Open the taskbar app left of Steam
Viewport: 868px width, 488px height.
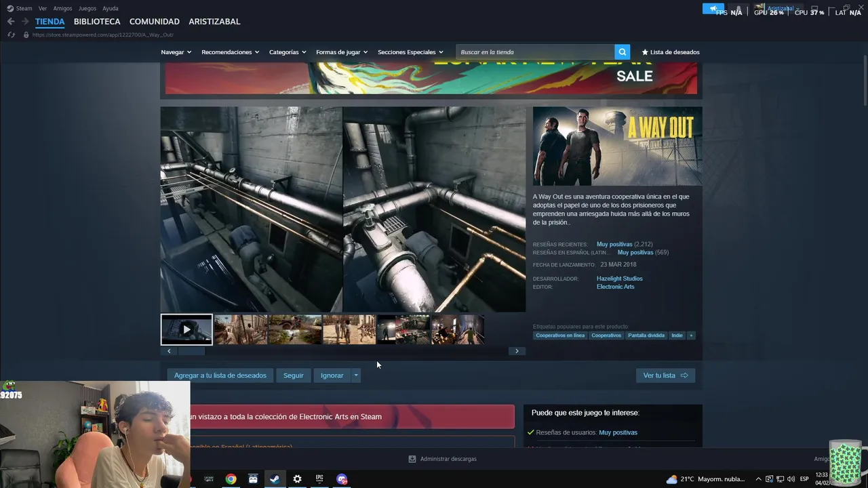tap(253, 479)
